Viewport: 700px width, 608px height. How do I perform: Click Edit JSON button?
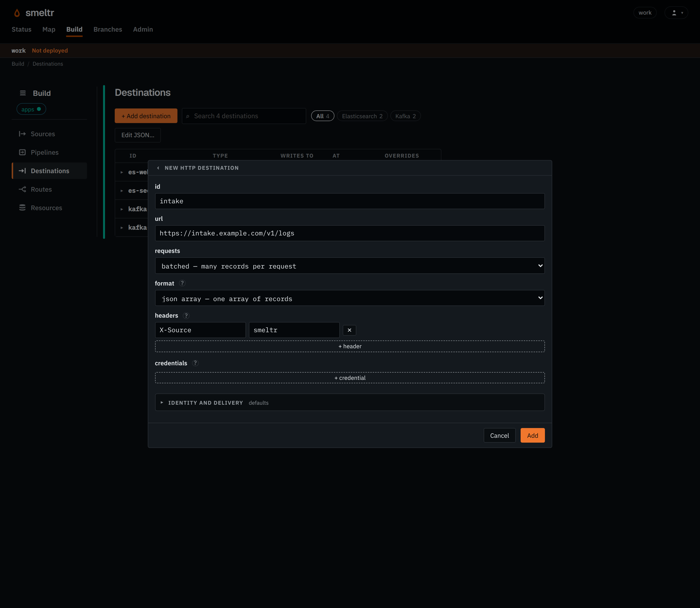tap(138, 135)
